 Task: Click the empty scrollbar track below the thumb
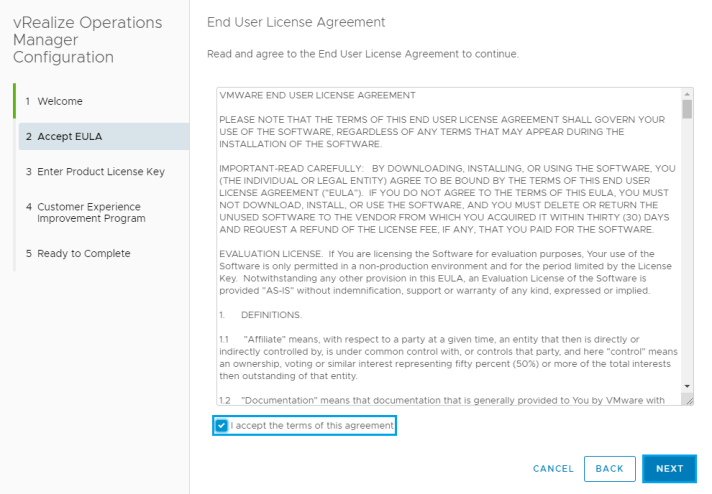point(687,250)
